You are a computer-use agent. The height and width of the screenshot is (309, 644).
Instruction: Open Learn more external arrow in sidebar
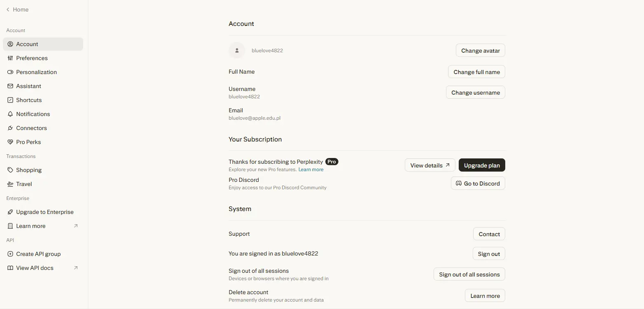pyautogui.click(x=76, y=226)
